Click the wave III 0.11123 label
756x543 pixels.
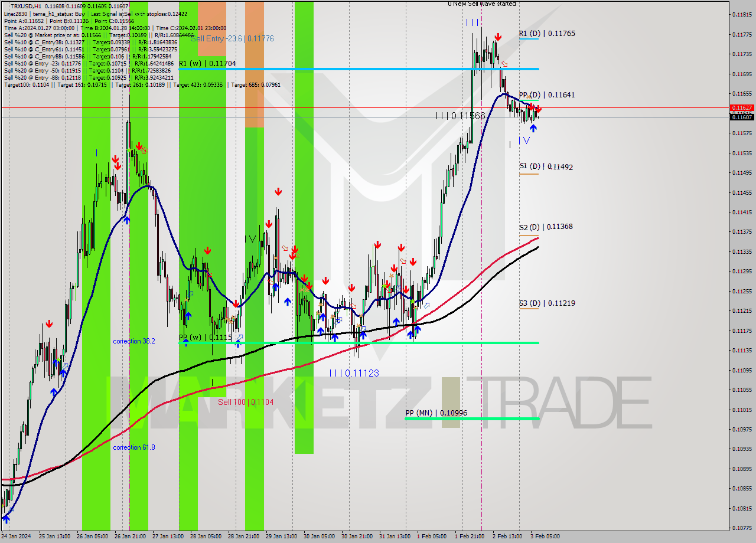coord(354,373)
